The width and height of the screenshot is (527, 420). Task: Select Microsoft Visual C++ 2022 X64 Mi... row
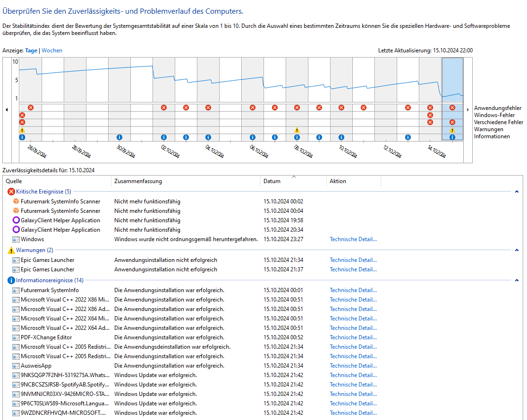tap(262, 319)
